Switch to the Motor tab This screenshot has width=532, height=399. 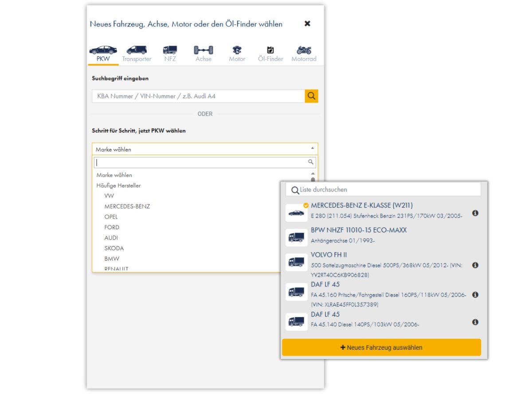point(237,54)
